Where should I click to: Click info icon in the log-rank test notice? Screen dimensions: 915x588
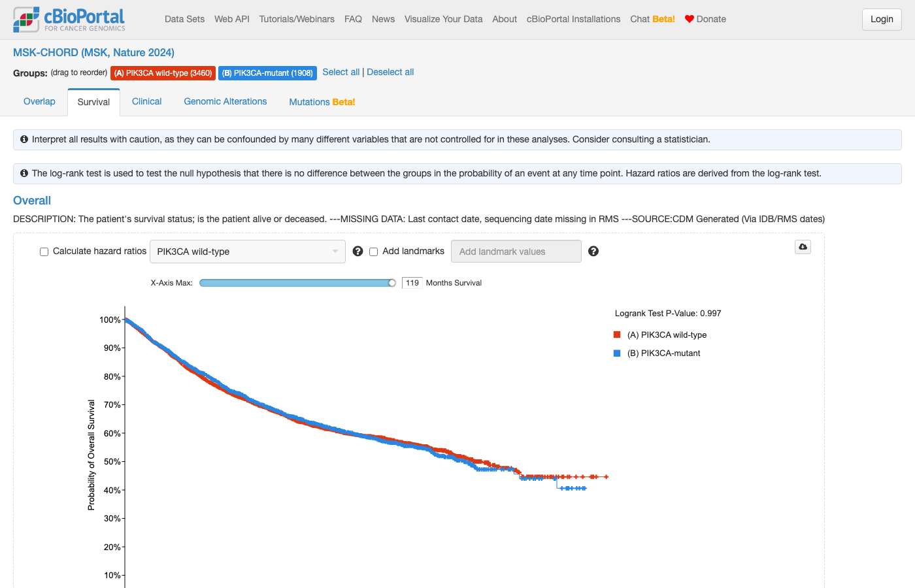tap(24, 173)
